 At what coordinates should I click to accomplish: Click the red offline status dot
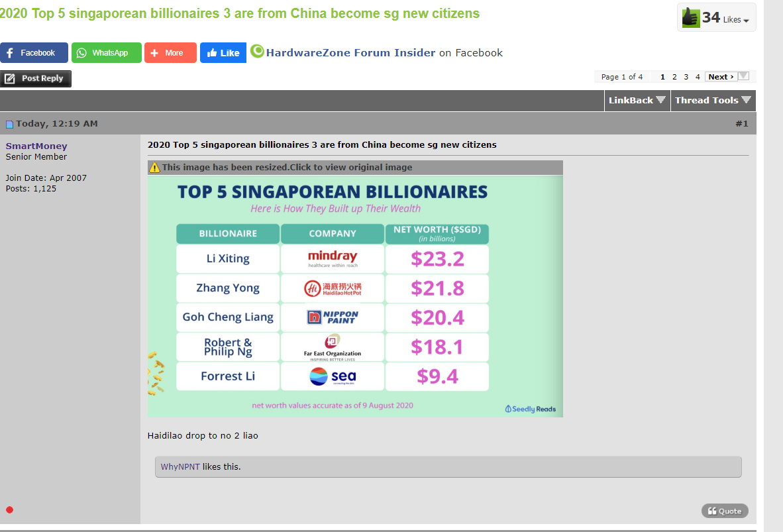point(9,509)
